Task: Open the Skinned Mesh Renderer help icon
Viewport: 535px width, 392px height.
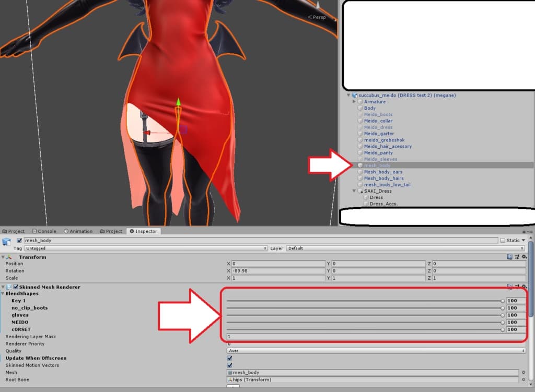Action: (509, 287)
